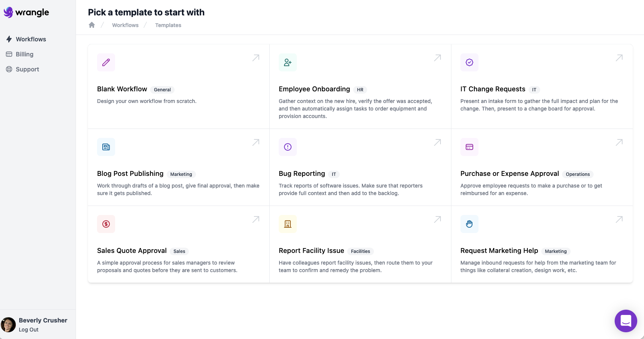Log out of Beverly Crusher's account

tap(29, 330)
